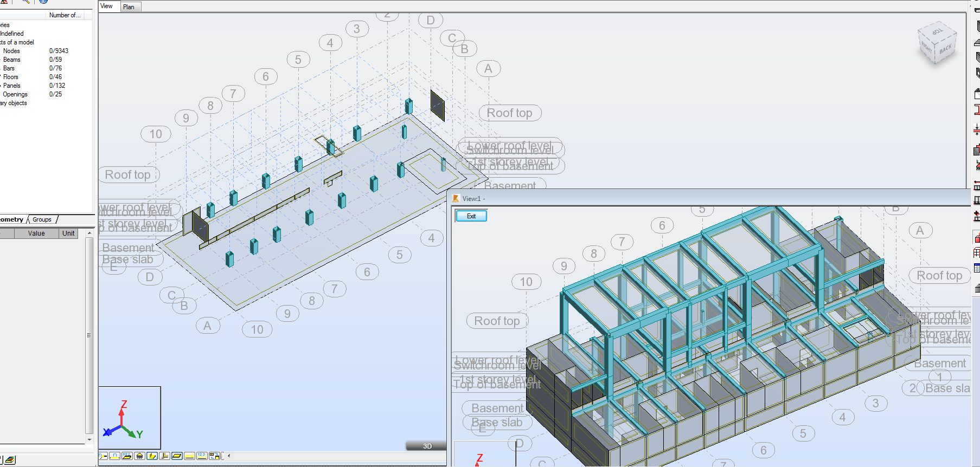The image size is (980, 467).
Task: Click the 'Number of...' column header
Action: tap(65, 15)
